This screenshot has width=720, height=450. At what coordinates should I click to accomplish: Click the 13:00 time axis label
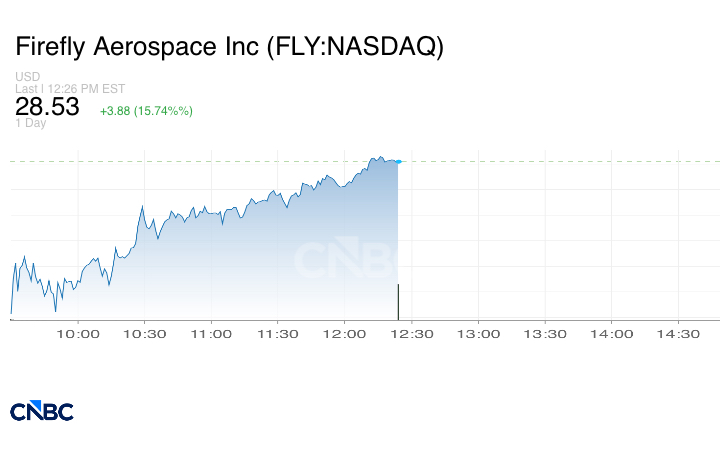478,334
